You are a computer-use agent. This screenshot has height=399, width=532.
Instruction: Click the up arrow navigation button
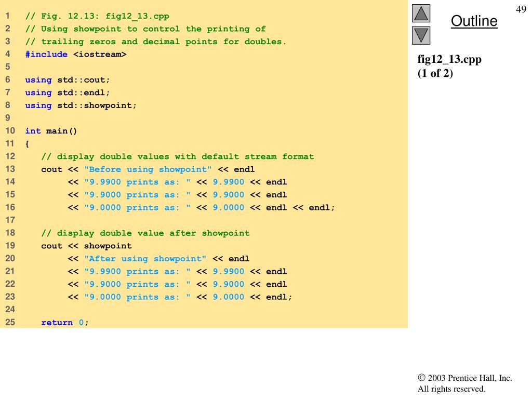click(421, 13)
